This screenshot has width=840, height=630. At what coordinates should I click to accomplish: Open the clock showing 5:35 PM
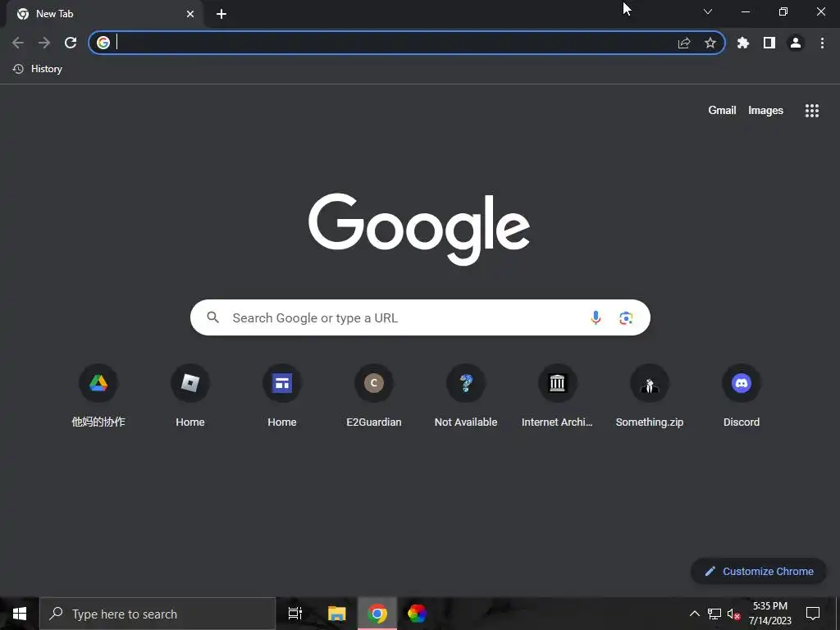tap(769, 614)
